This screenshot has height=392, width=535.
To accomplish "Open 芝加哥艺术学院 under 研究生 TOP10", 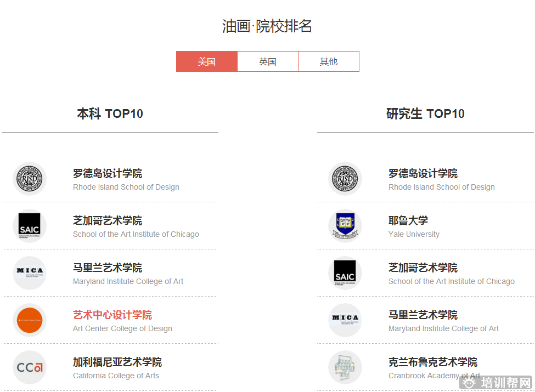I will tap(423, 268).
